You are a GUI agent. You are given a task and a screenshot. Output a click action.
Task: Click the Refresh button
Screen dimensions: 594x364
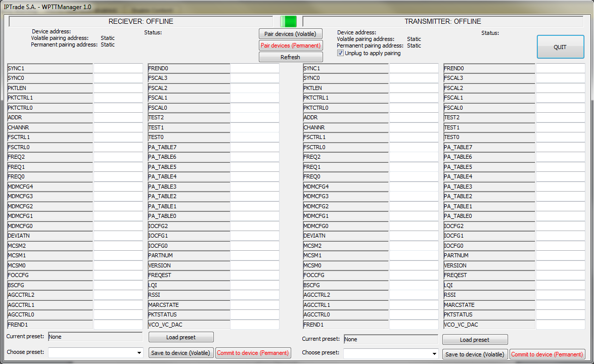291,57
